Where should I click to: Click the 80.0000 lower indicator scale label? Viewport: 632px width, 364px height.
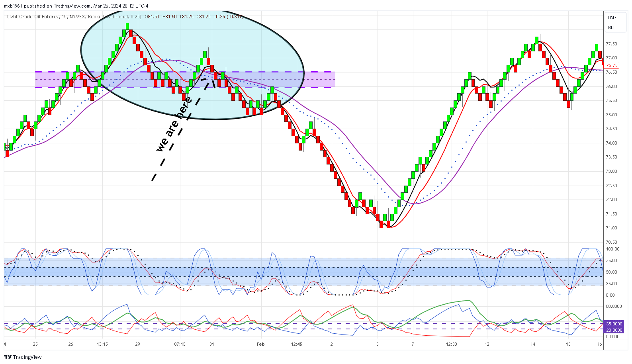614,307
